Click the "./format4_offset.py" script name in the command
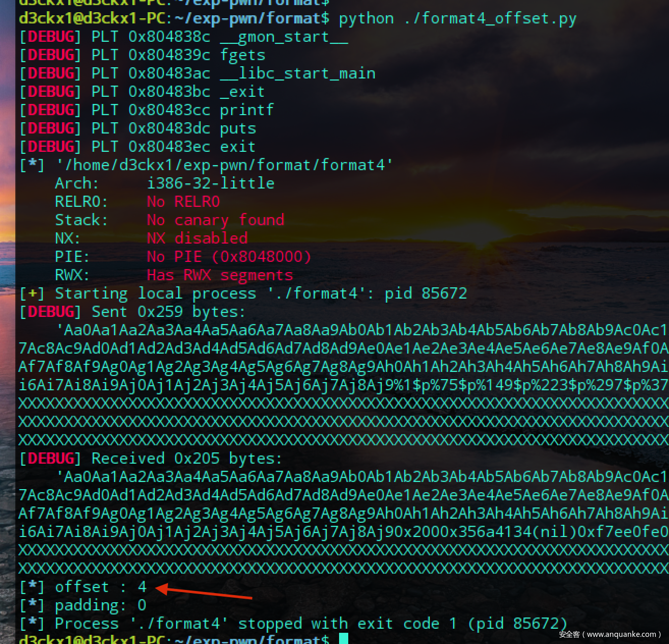 490,19
